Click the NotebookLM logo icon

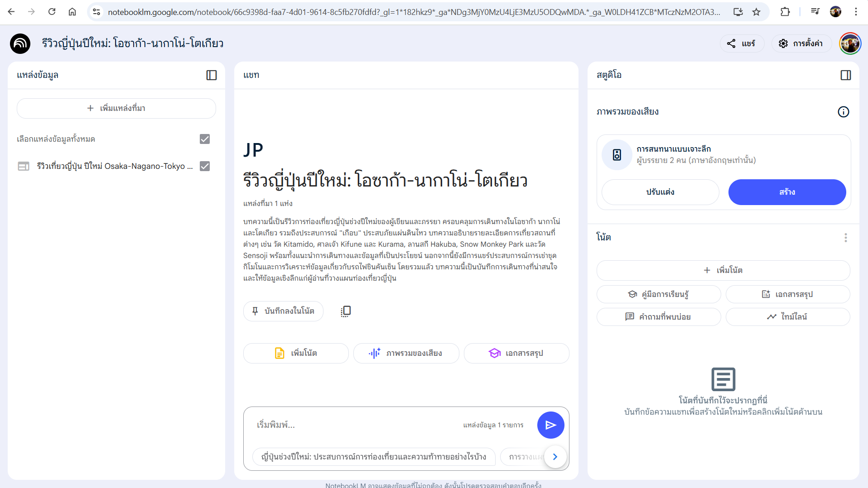[20, 43]
